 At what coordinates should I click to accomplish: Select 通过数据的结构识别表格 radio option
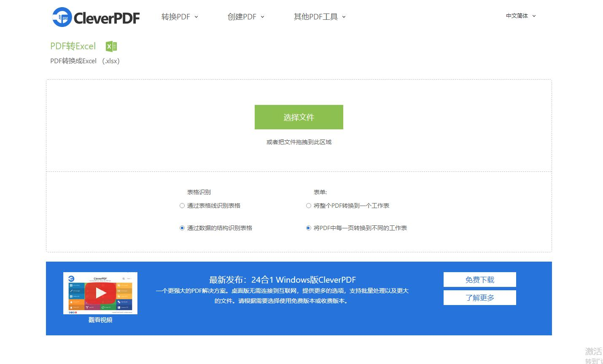(182, 228)
